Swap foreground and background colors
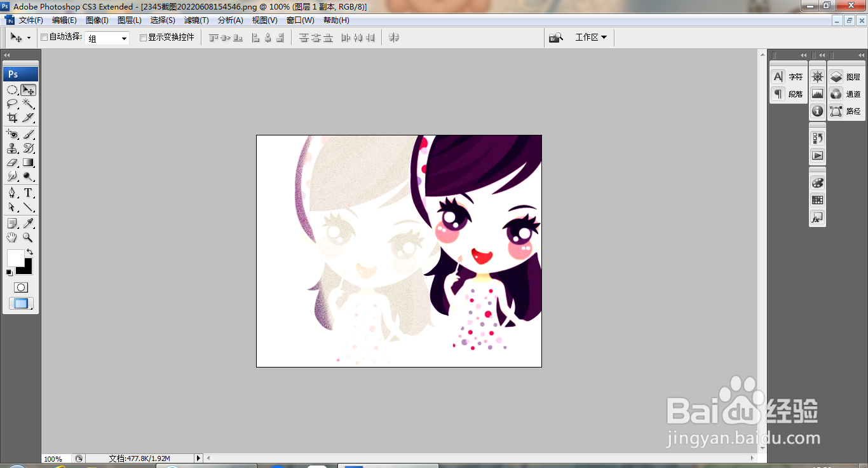 30,252
